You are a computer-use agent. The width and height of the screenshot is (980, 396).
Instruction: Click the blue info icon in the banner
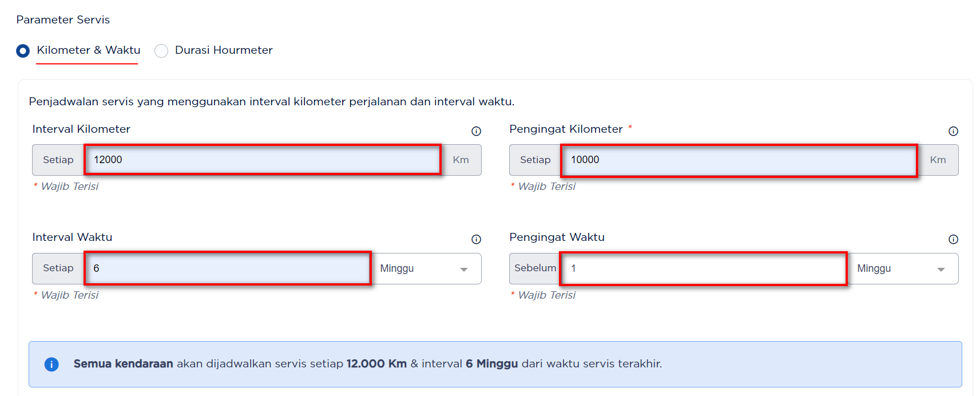tap(51, 364)
